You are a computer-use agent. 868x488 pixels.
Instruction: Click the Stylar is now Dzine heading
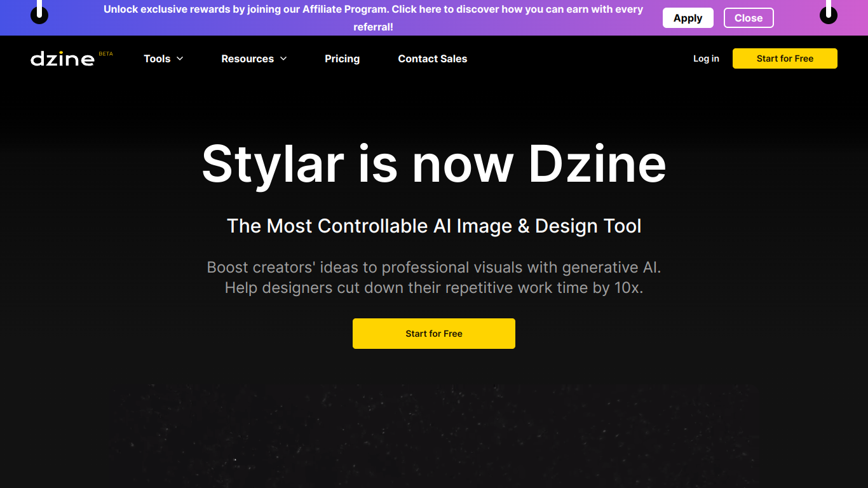(434, 164)
